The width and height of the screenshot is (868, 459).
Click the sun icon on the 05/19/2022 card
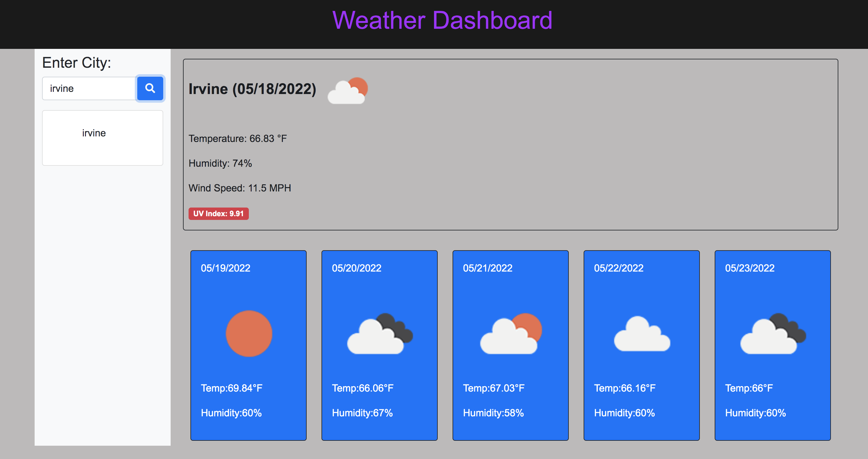pyautogui.click(x=249, y=333)
